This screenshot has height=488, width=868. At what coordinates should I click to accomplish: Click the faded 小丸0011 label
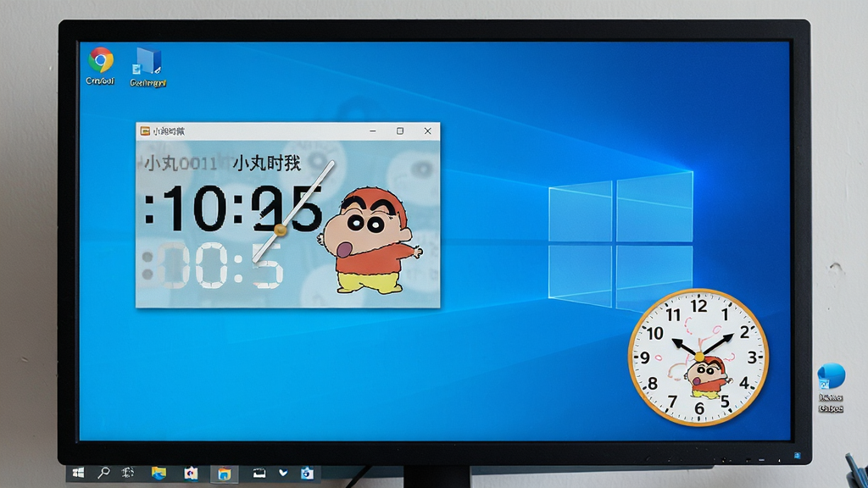click(x=181, y=164)
